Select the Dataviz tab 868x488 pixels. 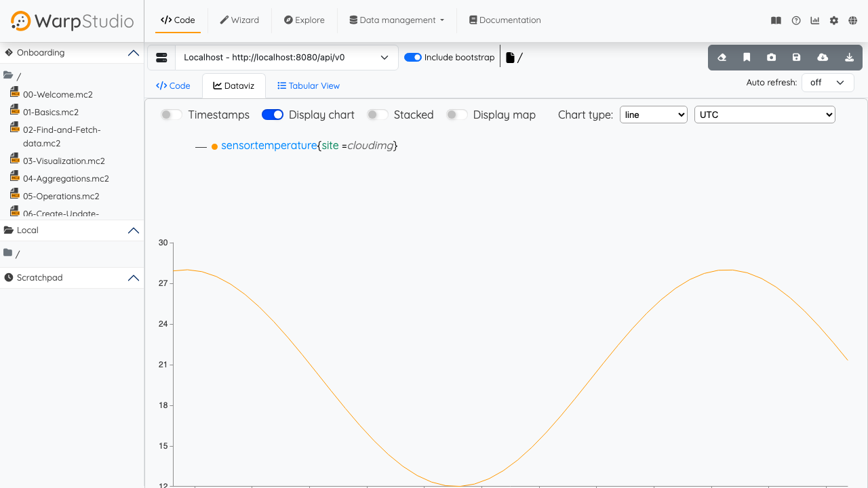tap(234, 86)
